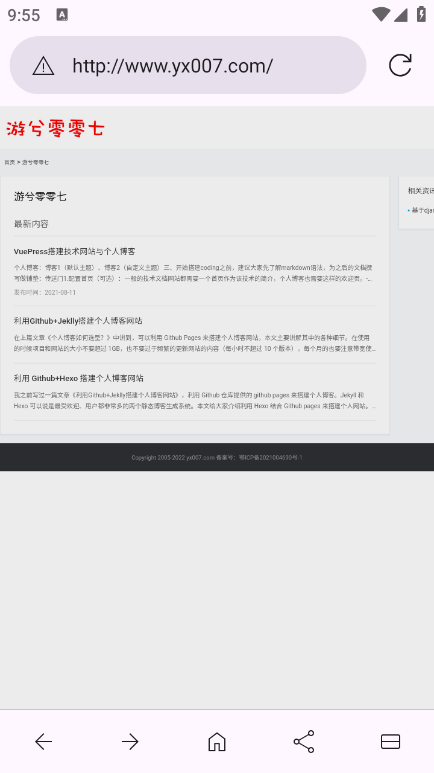Tap the share icon in bottom bar
The height and width of the screenshot is (773, 434).
point(304,741)
